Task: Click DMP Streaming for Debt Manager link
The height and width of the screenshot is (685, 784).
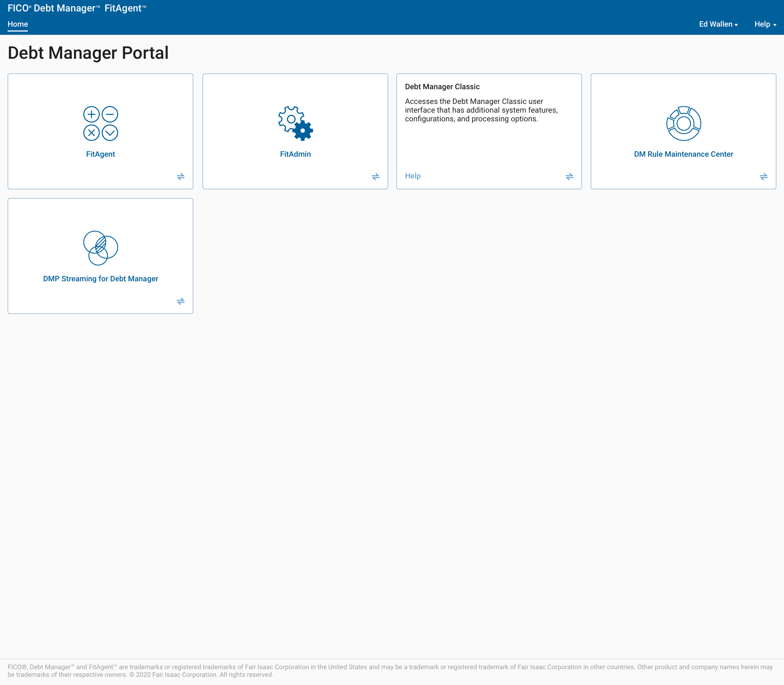Action: (x=100, y=279)
